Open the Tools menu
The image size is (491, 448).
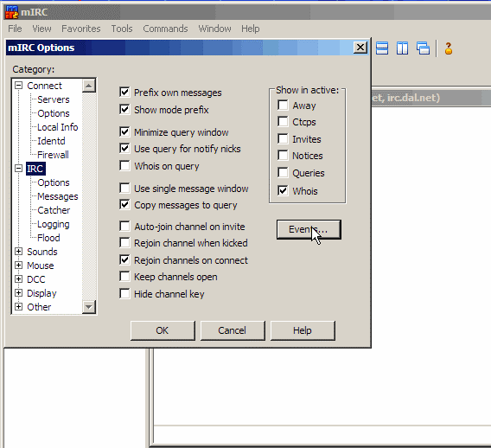pos(122,29)
